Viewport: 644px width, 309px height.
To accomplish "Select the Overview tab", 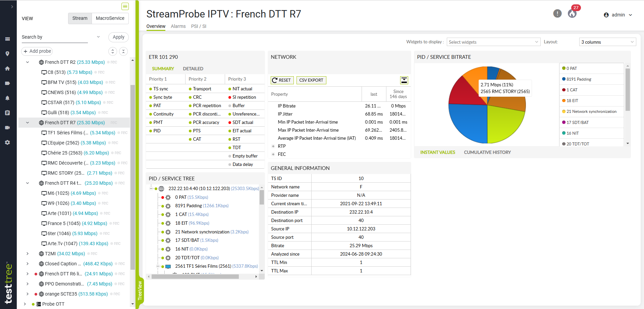I will point(156,26).
